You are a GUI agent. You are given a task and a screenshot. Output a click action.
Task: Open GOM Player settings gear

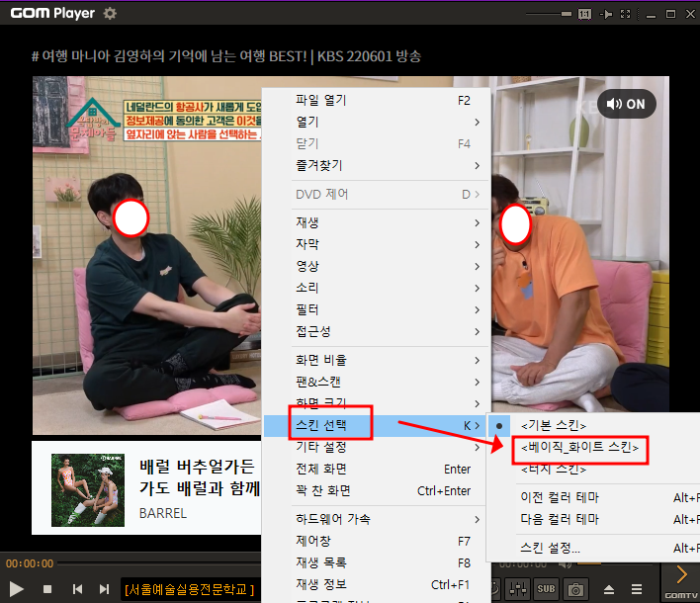click(110, 14)
